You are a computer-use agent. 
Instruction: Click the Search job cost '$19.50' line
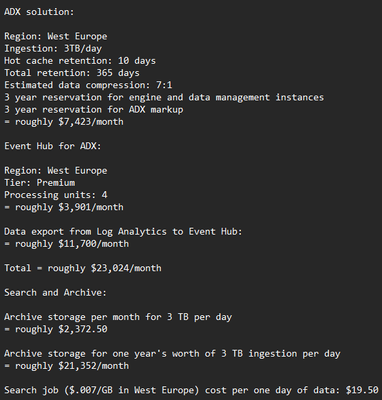[191, 390]
